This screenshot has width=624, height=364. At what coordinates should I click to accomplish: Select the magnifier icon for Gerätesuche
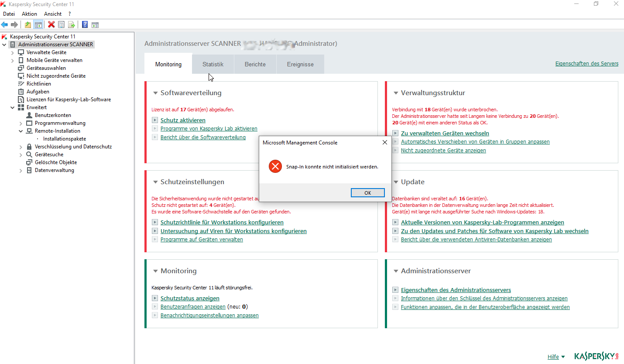[x=29, y=155]
